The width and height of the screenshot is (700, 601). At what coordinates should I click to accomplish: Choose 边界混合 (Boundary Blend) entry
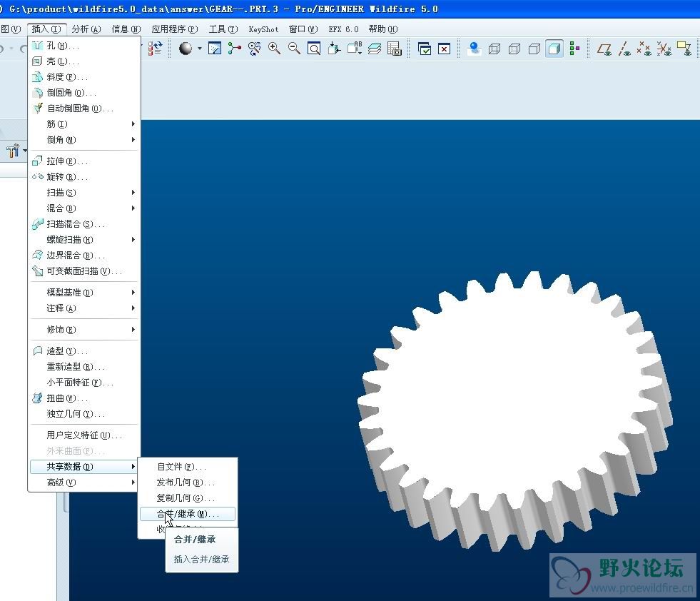click(x=84, y=256)
